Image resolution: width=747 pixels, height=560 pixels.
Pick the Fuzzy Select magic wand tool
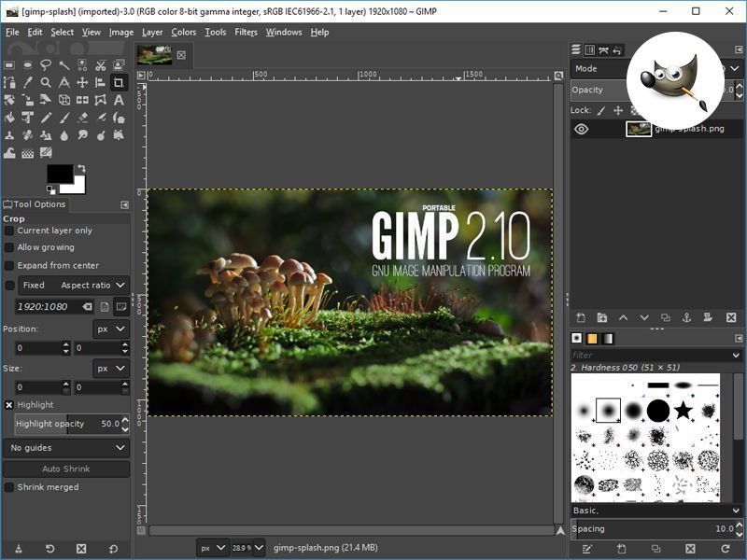click(x=63, y=64)
